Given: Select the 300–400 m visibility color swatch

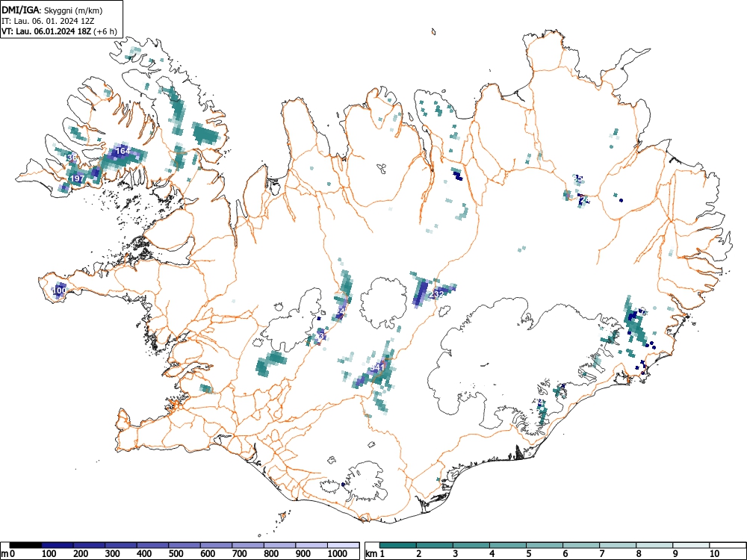Looking at the screenshot, I should tap(121, 545).
